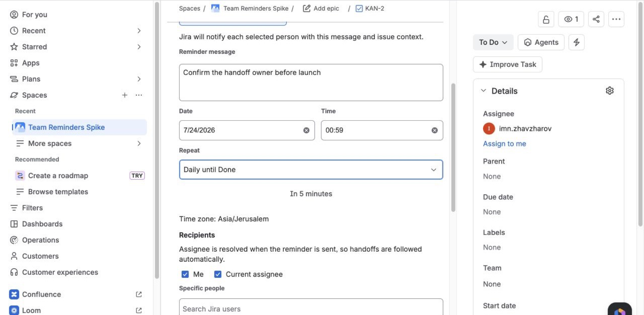Edit the Due date field None

pos(492,212)
